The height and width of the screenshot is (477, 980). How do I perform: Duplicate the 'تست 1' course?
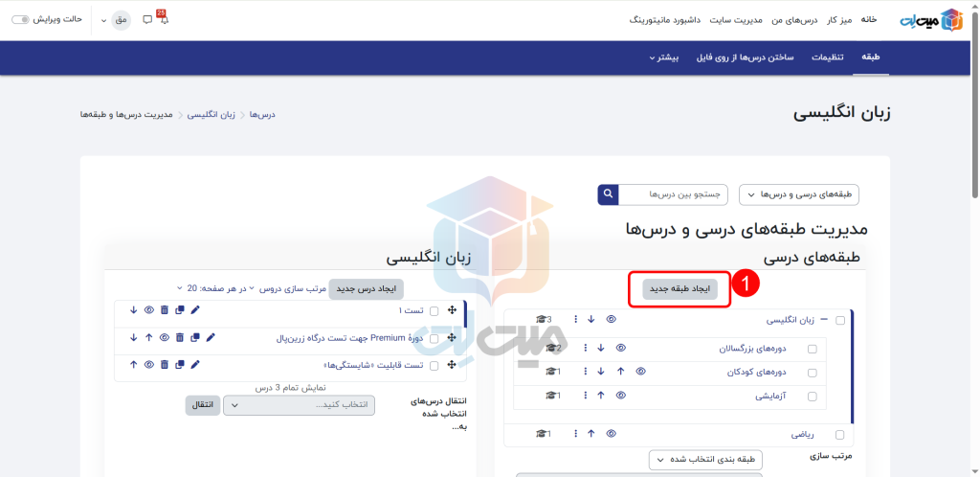coord(180,310)
